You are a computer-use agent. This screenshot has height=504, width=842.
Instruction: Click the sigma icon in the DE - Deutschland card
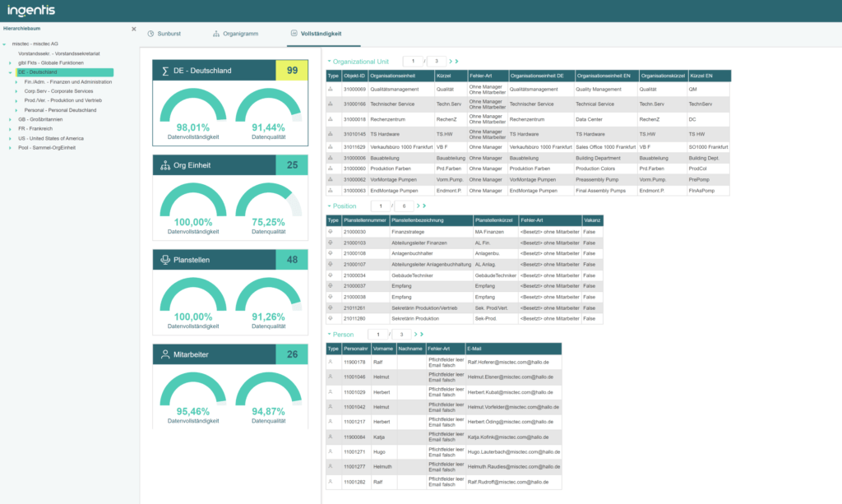click(x=165, y=71)
